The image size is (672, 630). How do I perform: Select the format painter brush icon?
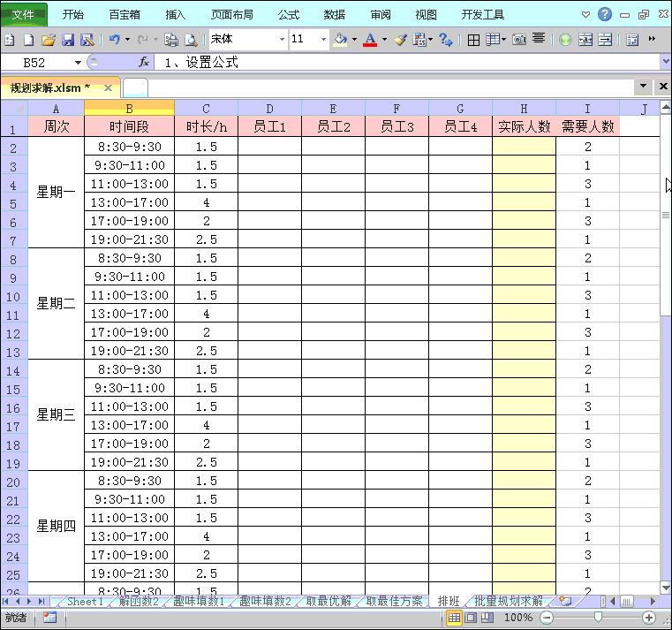tap(400, 40)
